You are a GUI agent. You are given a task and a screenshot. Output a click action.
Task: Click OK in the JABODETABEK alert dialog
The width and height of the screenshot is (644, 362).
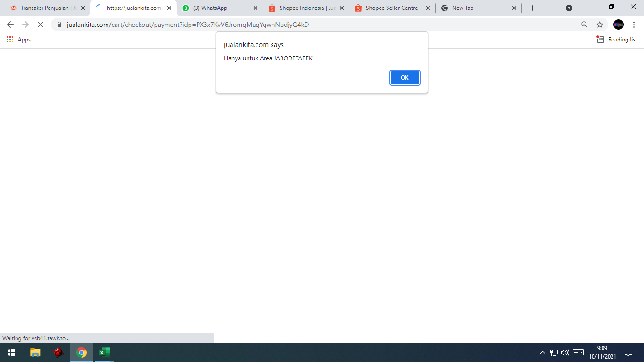coord(405,78)
